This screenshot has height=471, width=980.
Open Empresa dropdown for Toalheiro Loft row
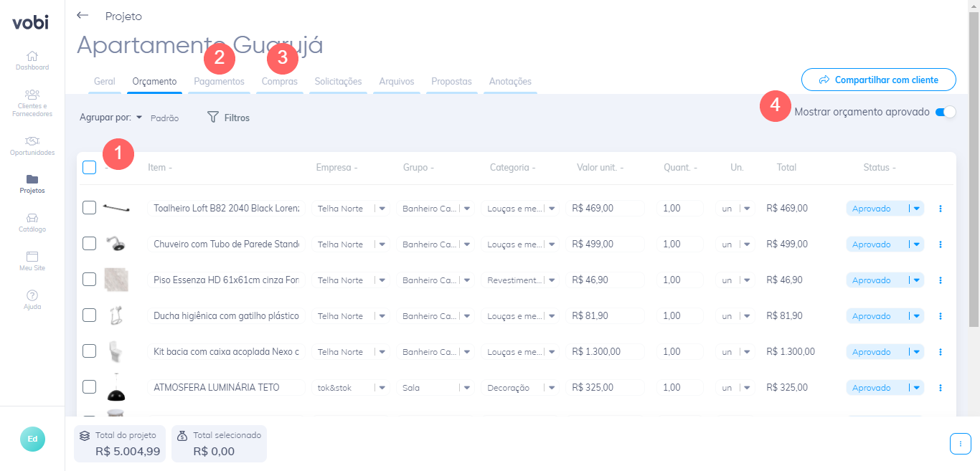tap(351, 209)
